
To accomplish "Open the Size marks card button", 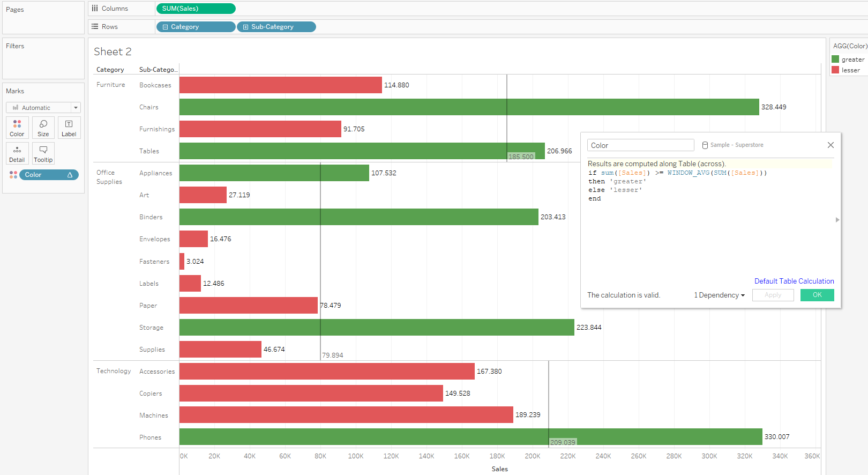I will point(43,128).
